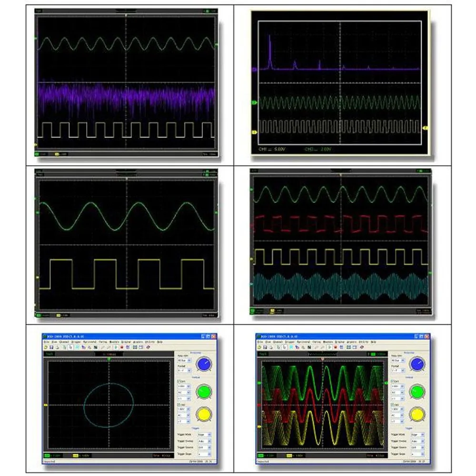Image resolution: width=476 pixels, height=476 pixels.
Task: Grid layout icon in the X-Y ellipse window toolbar
Action: [x=135, y=347]
